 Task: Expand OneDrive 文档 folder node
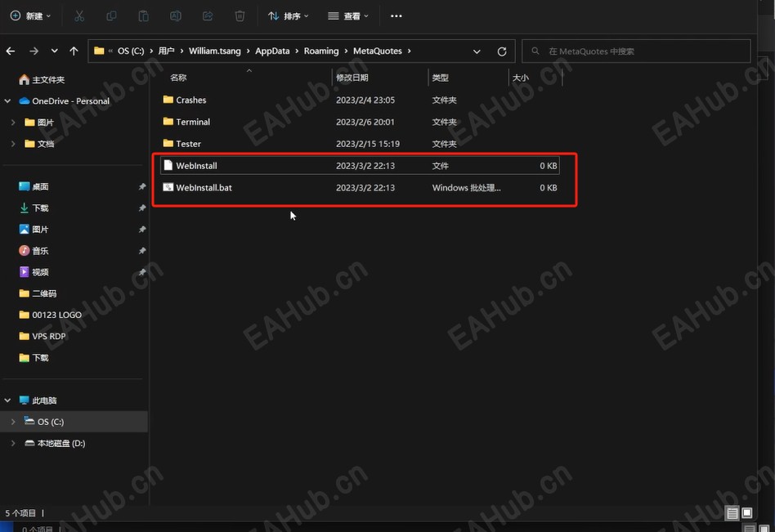pyautogui.click(x=13, y=144)
